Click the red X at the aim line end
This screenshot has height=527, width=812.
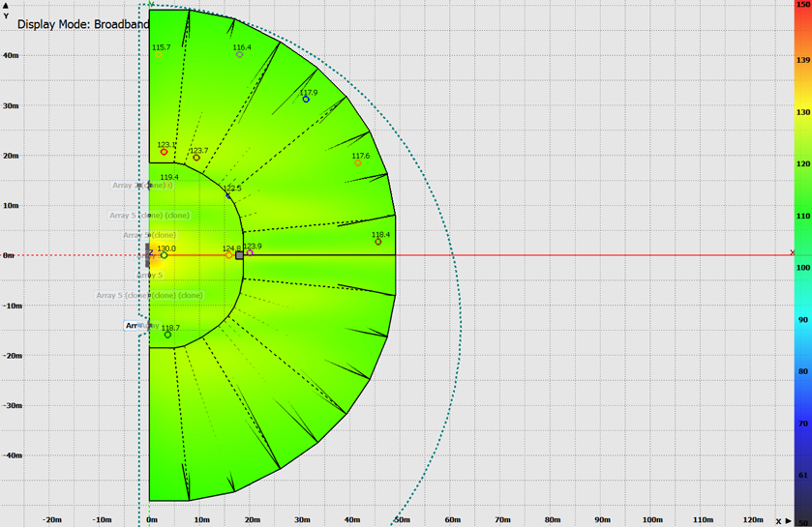click(x=793, y=253)
